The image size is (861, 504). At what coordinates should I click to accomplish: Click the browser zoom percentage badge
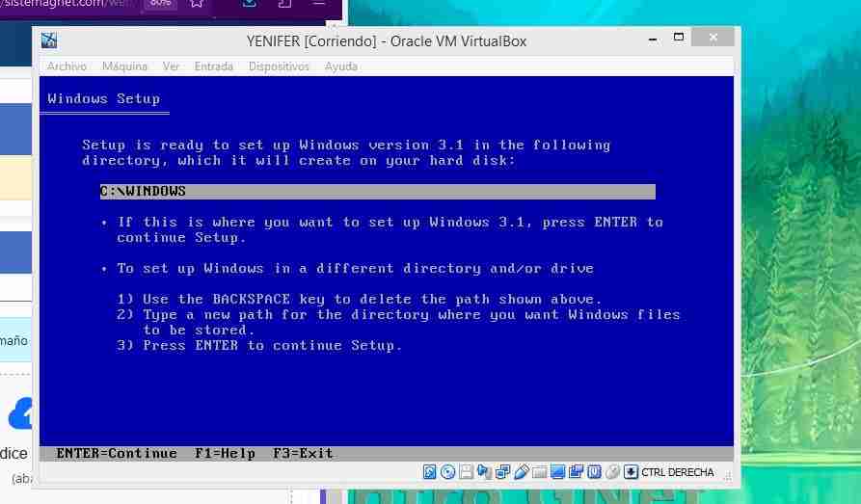coord(160,3)
